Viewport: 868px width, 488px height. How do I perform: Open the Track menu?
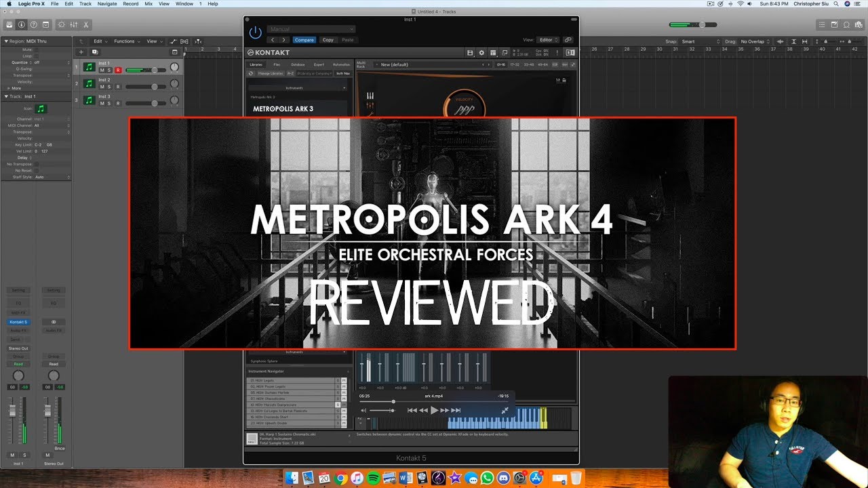pyautogui.click(x=85, y=3)
